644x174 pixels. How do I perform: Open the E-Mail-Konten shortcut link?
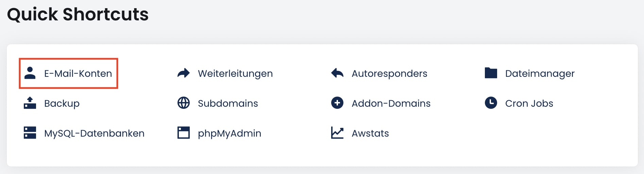pos(78,73)
